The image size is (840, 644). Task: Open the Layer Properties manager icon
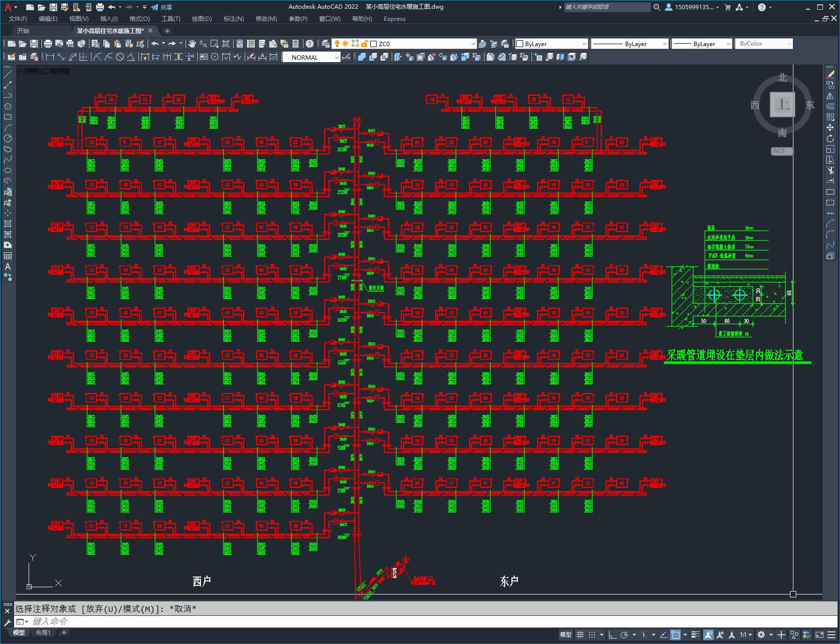click(x=325, y=44)
